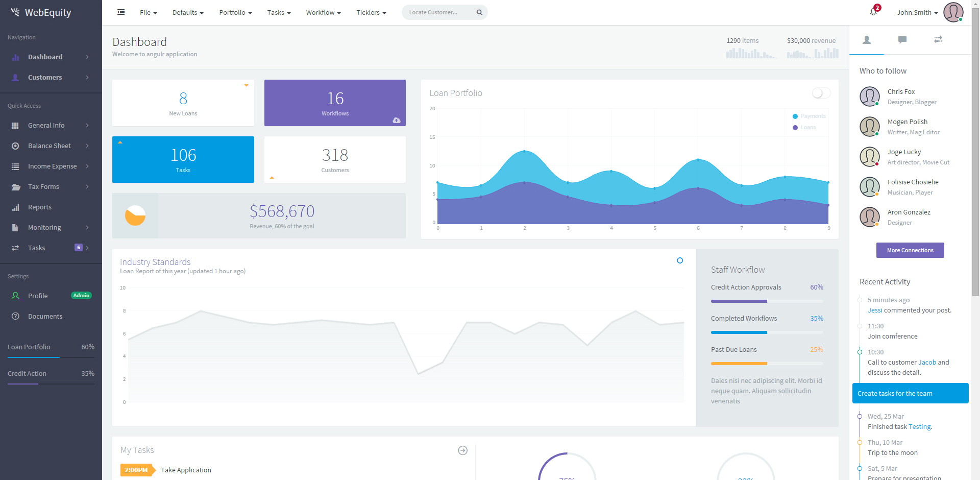The width and height of the screenshot is (980, 480).
Task: Switch to the transfer arrows tab icon
Action: 938,40
